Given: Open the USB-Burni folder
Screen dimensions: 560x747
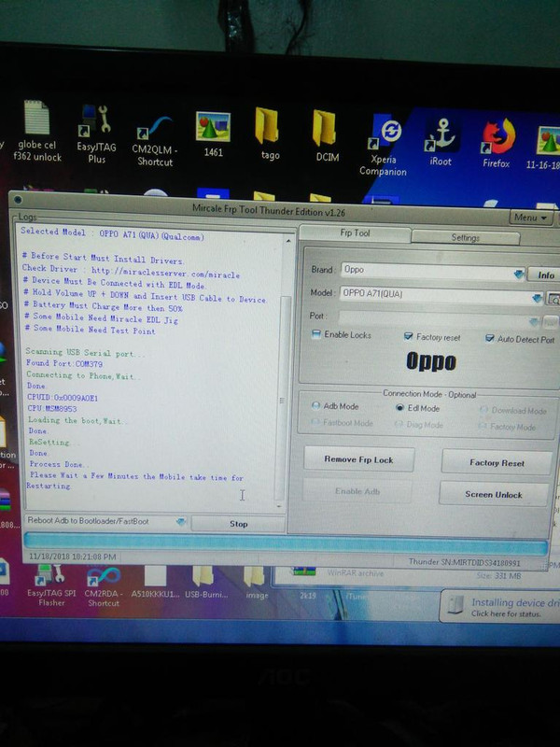Looking at the screenshot, I should point(206,582).
